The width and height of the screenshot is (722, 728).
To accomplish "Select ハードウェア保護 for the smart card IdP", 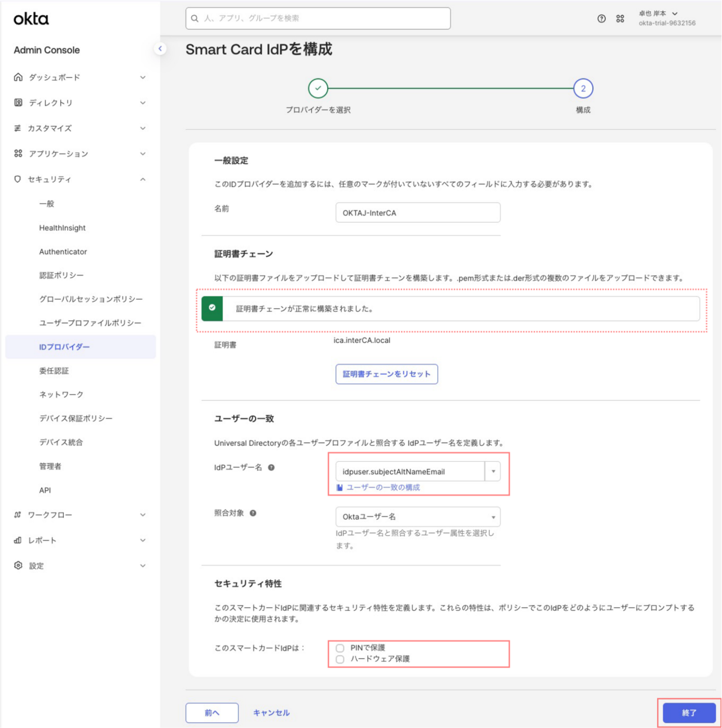I will point(340,659).
